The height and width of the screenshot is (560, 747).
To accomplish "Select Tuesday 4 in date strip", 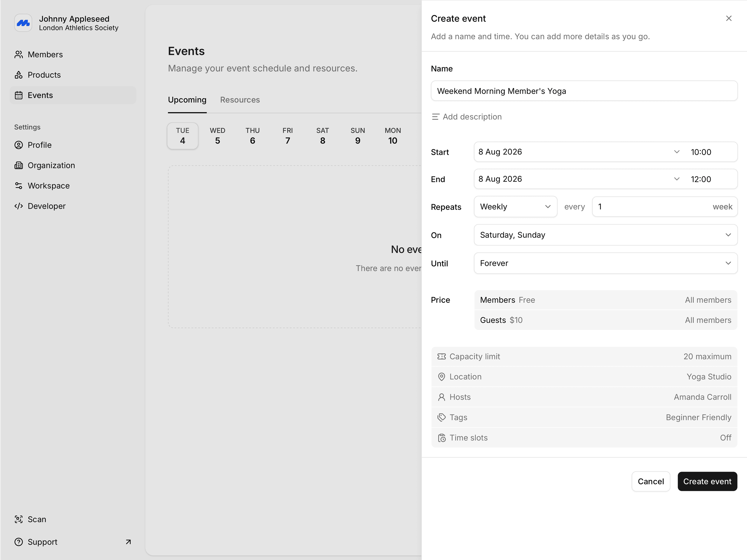I will (x=183, y=136).
